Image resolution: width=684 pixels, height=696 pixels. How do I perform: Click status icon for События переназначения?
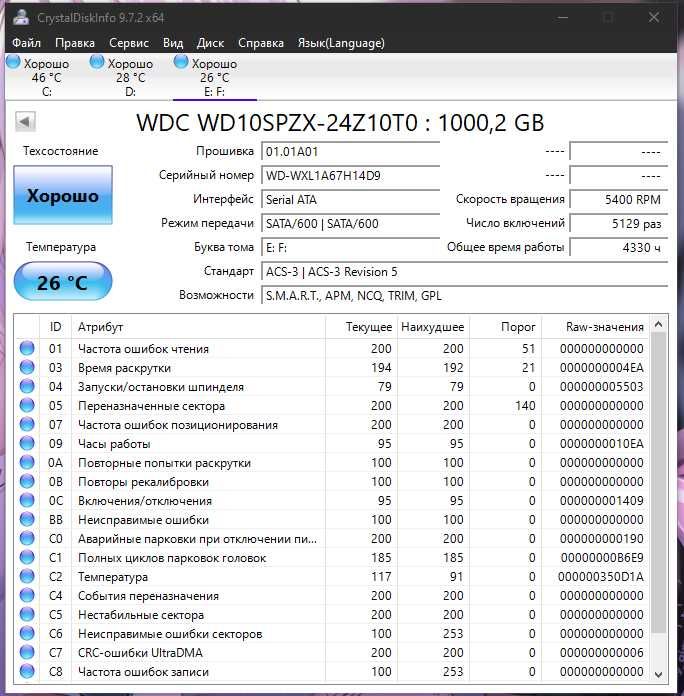point(27,595)
